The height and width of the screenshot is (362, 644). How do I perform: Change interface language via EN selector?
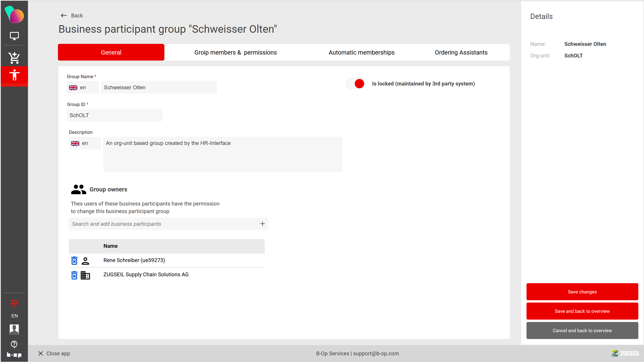[x=14, y=316]
